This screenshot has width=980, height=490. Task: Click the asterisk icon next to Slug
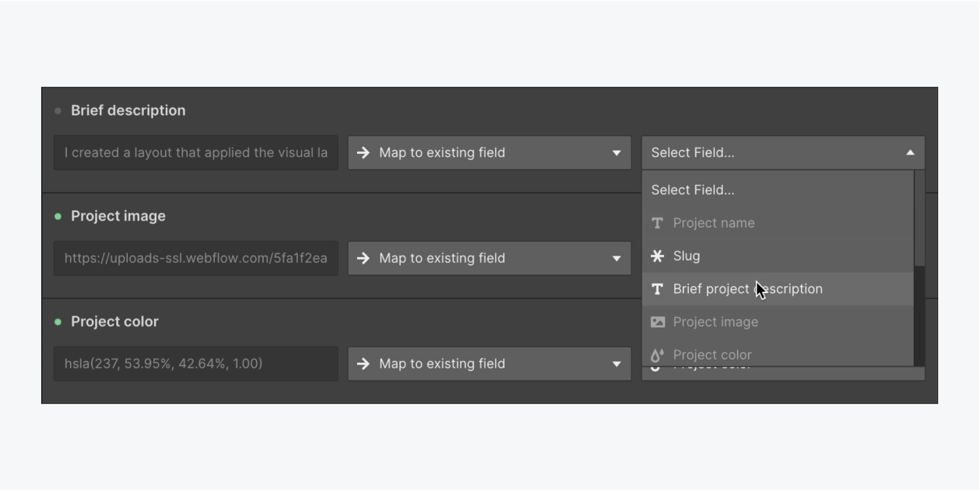(x=657, y=256)
